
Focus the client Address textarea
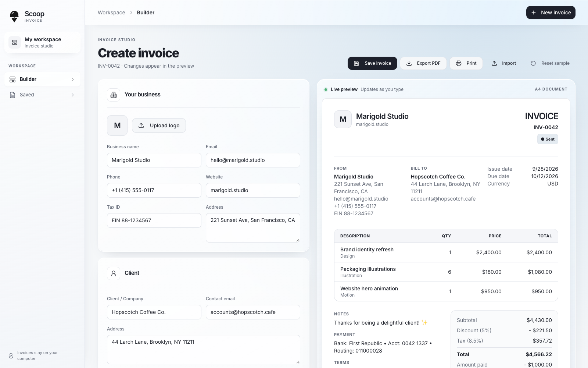tap(204, 350)
